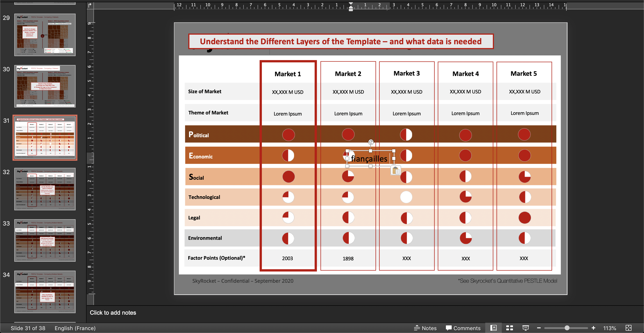The image size is (644, 333).
Task: Click the indent marker on horizontal ruler
Action: [x=351, y=7]
